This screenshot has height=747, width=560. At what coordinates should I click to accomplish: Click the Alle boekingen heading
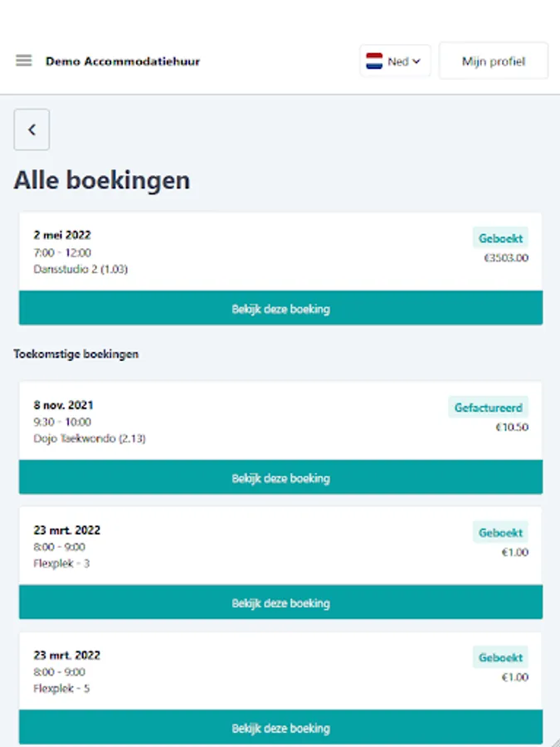[102, 180]
